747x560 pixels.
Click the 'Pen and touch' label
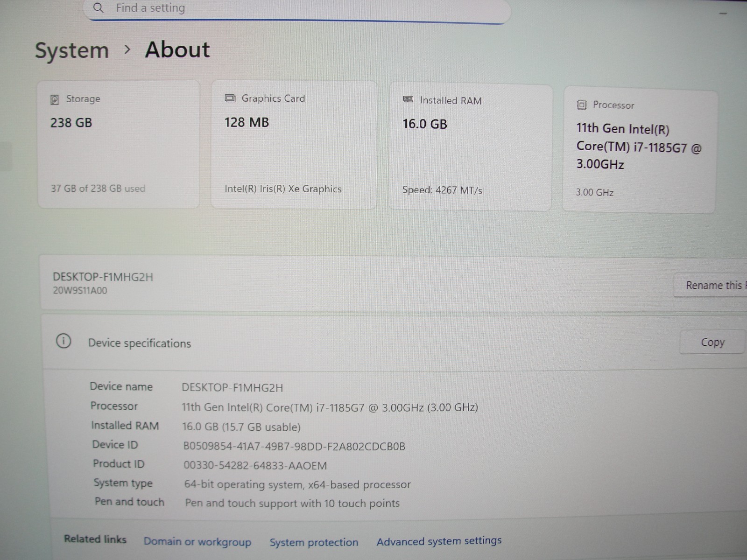coord(129,502)
